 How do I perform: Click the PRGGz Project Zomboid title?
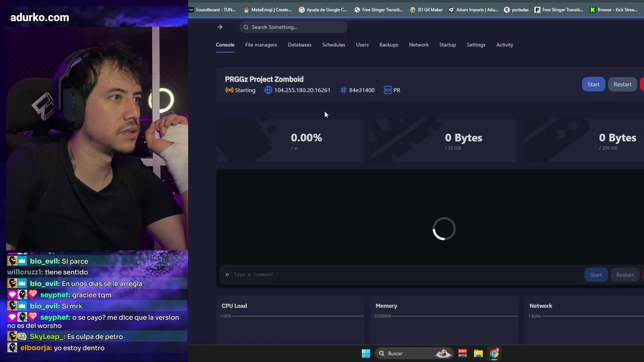[264, 79]
